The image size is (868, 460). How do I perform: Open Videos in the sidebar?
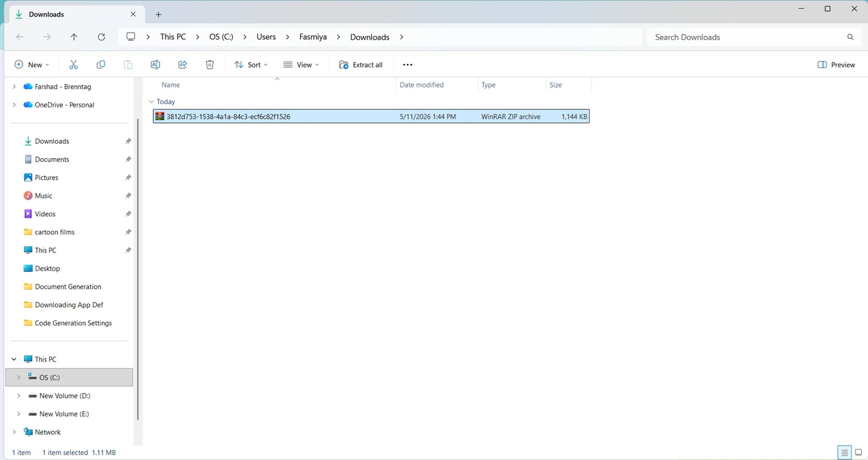[45, 214]
